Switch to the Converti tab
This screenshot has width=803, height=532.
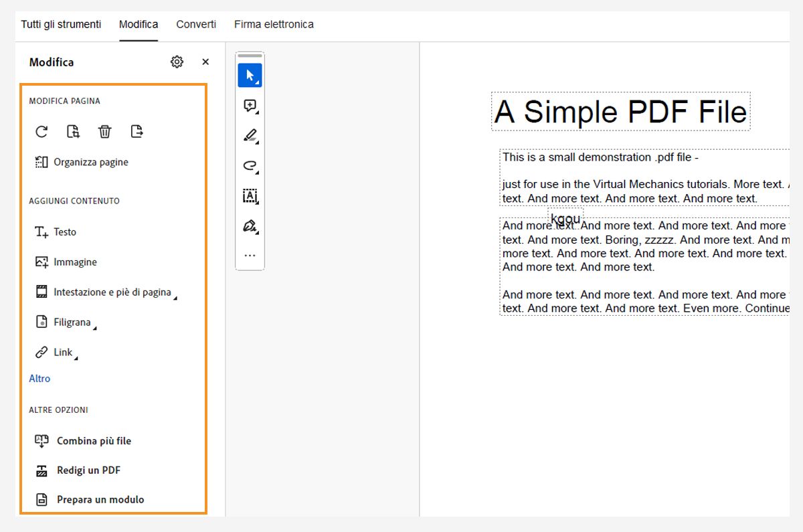(196, 24)
